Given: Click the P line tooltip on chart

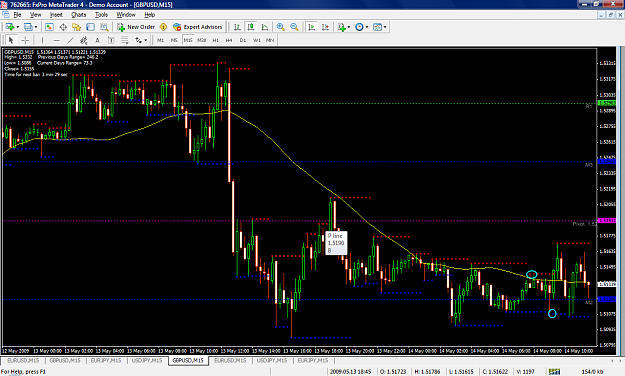Looking at the screenshot, I should (x=336, y=243).
